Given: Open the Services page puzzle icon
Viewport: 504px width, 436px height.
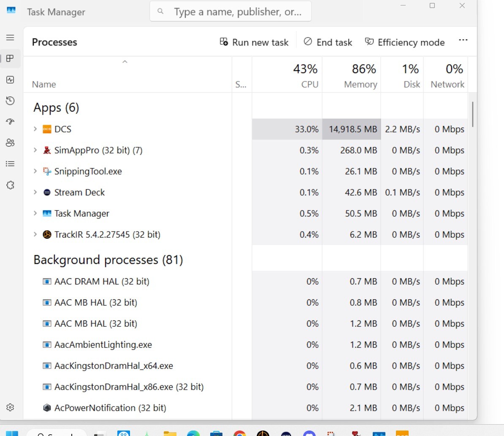Looking at the screenshot, I should pyautogui.click(x=10, y=185).
